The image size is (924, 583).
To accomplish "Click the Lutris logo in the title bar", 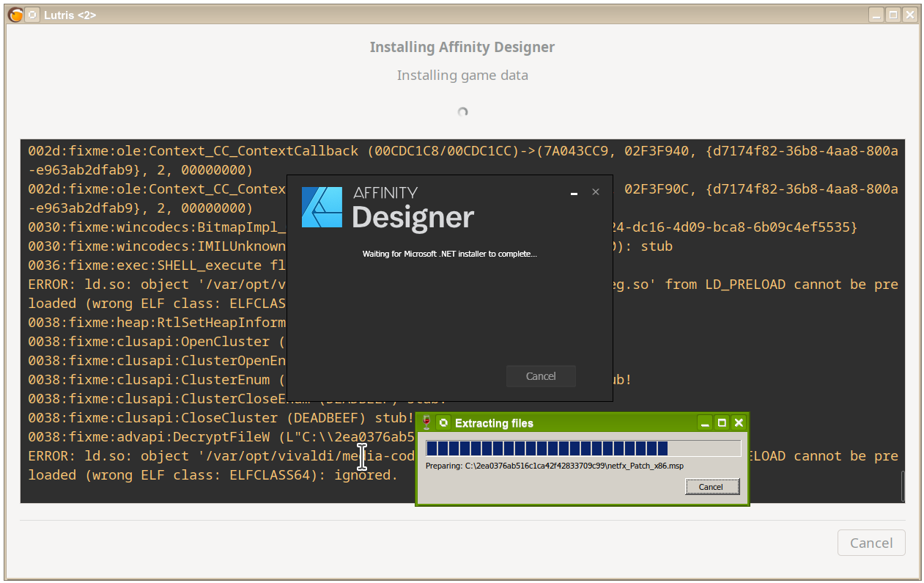I will (15, 15).
